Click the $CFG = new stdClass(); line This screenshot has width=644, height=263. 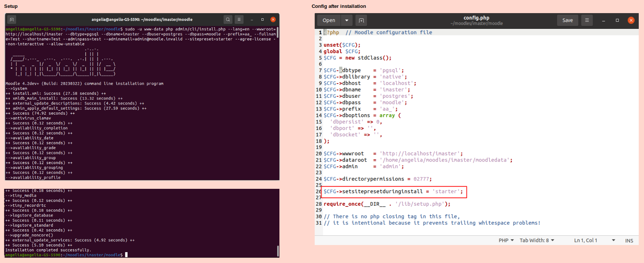point(357,58)
